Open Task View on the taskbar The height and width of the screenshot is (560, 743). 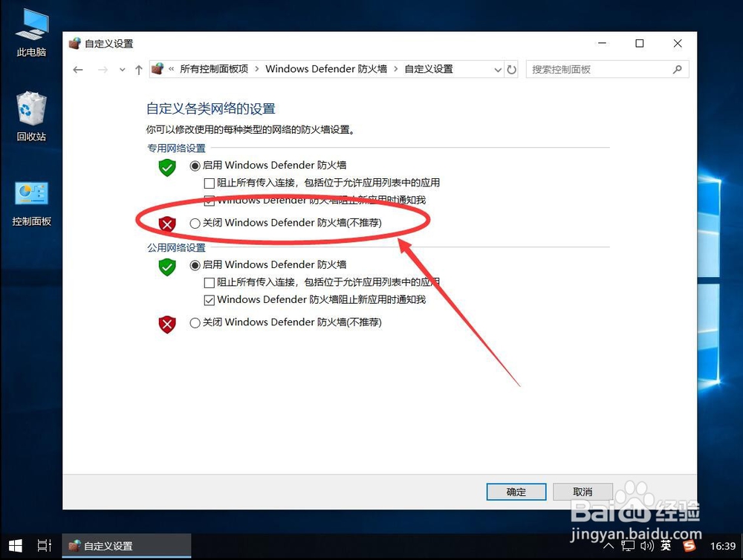(44, 547)
